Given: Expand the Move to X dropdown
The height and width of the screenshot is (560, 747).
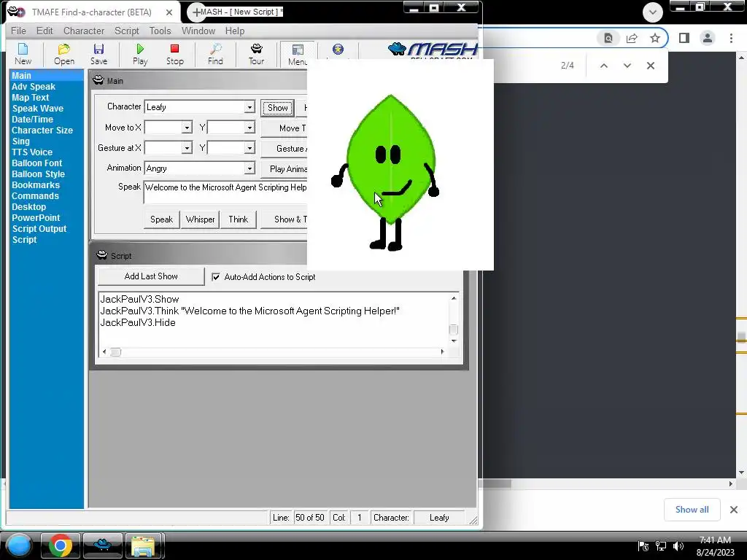Looking at the screenshot, I should click(187, 128).
